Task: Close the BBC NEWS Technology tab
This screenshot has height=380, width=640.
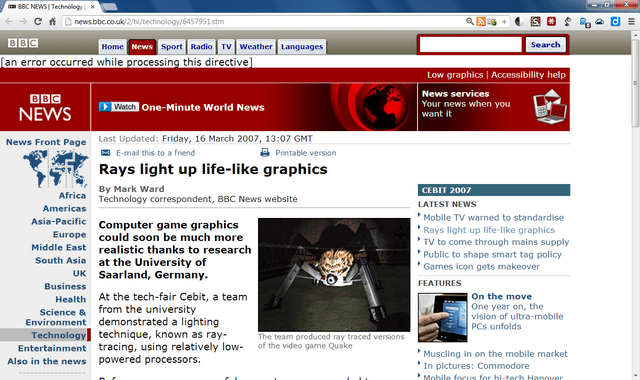Action: [93, 7]
